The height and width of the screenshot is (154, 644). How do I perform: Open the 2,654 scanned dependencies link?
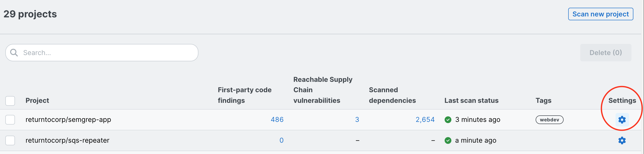[425, 120]
